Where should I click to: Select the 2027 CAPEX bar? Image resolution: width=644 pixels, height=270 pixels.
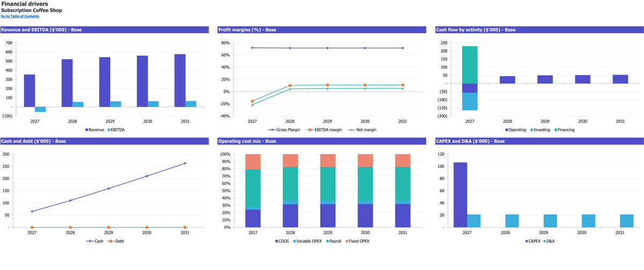[460, 195]
